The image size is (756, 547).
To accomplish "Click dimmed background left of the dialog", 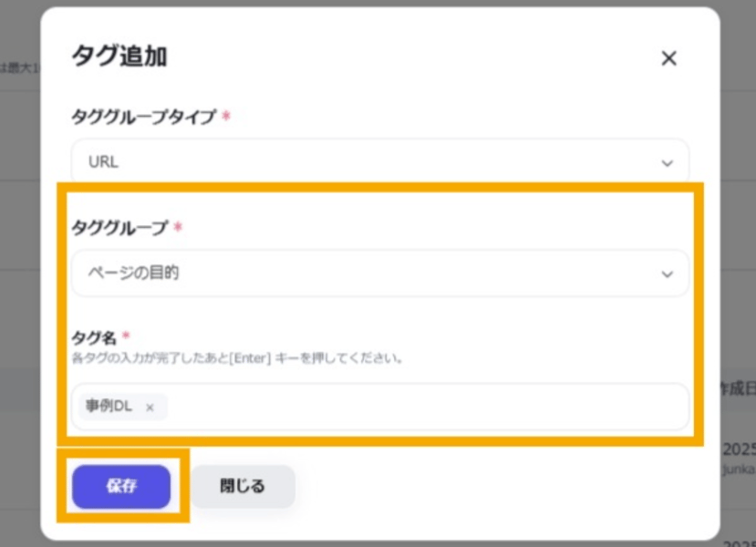I will (18, 273).
